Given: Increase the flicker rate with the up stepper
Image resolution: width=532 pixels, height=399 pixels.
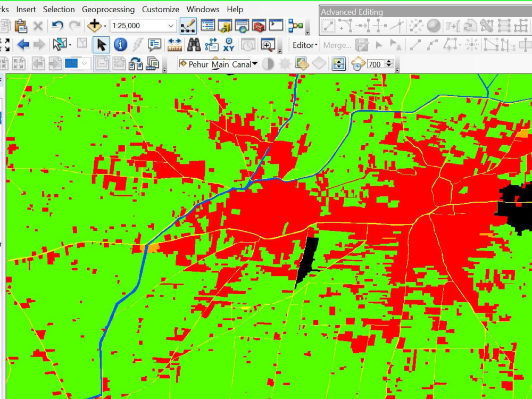Looking at the screenshot, I should (389, 62).
